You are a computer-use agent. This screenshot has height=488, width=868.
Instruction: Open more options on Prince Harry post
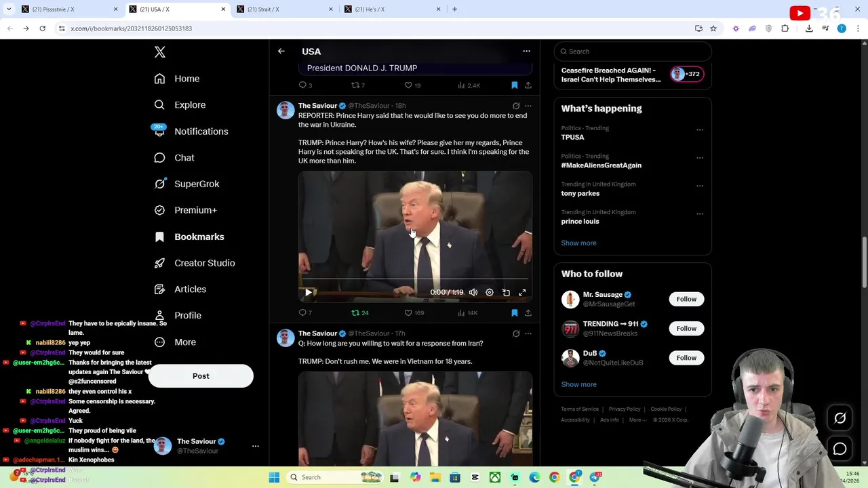[x=528, y=106]
